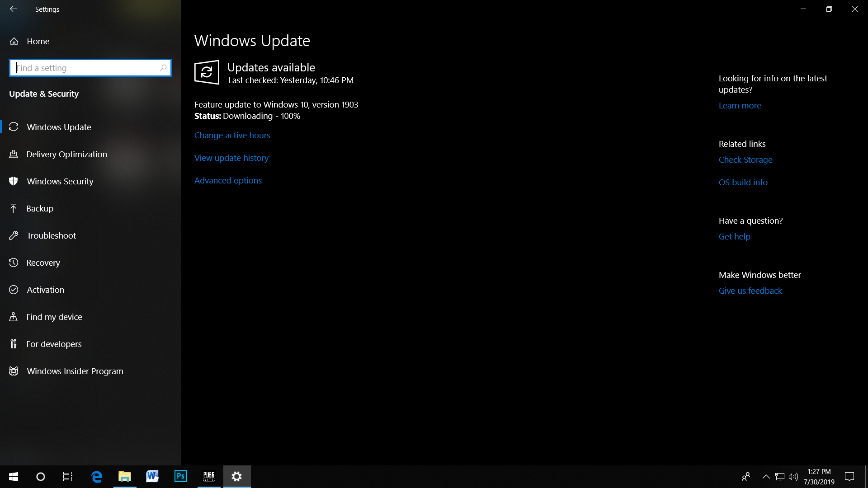Click the Find a setting search box
The image size is (868, 488).
tap(90, 68)
